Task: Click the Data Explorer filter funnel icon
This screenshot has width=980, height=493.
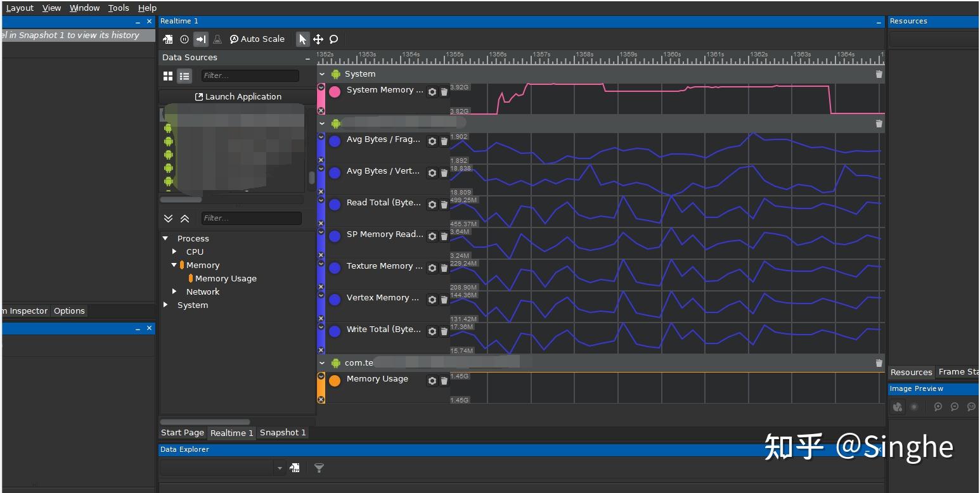Action: pyautogui.click(x=319, y=468)
